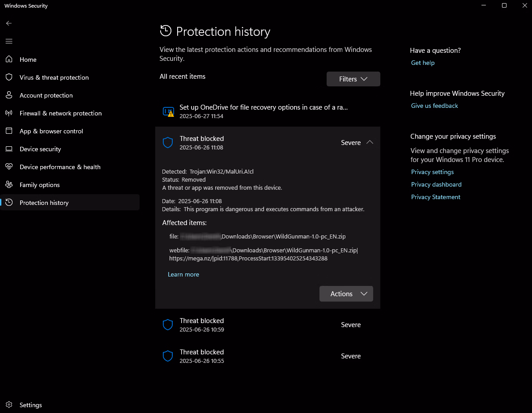The image size is (532, 413).
Task: Open Family options page
Action: click(x=69, y=185)
